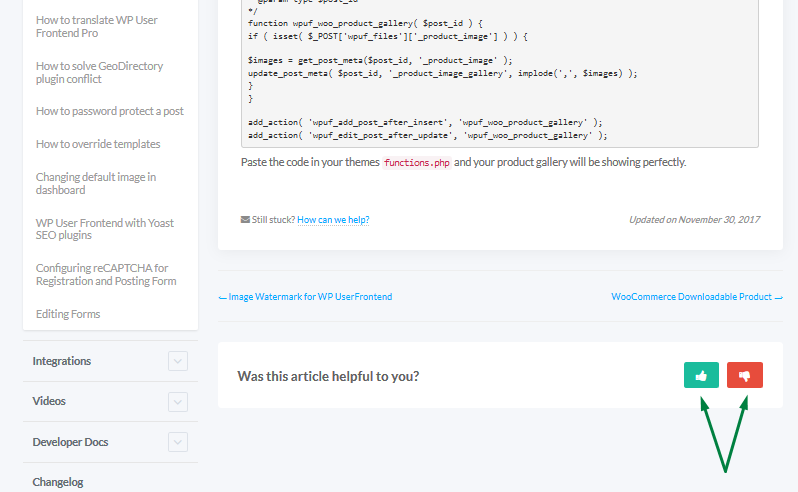Expand the Videos section chevron
The width and height of the screenshot is (798, 492).
[178, 401]
